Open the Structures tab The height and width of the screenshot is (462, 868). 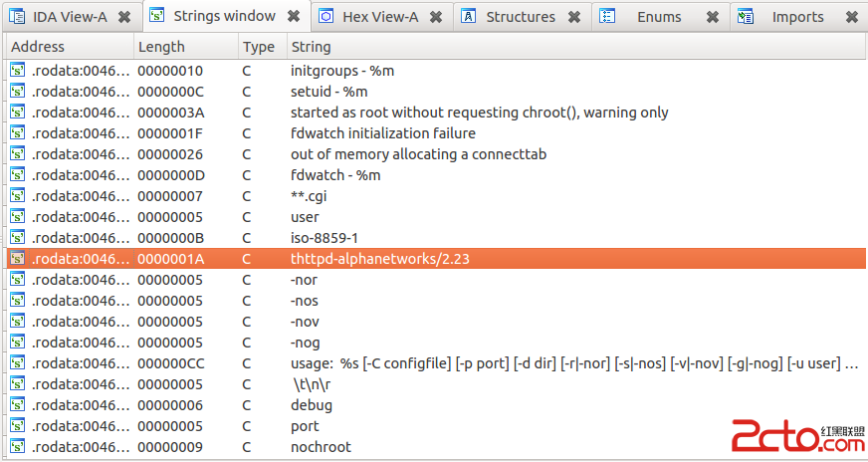click(521, 17)
